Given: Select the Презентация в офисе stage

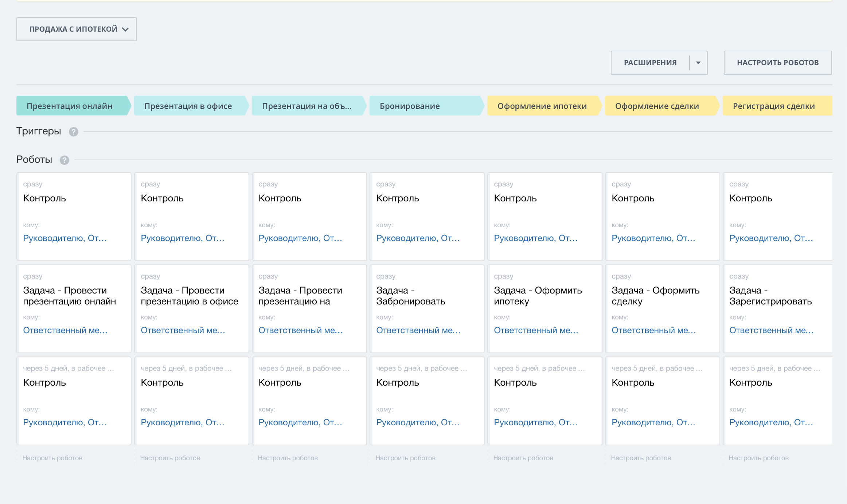Looking at the screenshot, I should click(x=188, y=106).
